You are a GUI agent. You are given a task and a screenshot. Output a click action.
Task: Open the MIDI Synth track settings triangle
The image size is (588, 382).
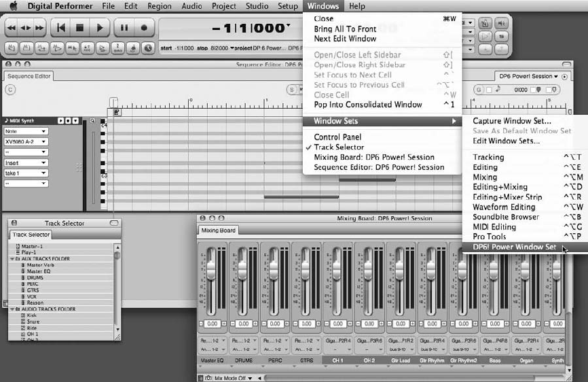75,121
